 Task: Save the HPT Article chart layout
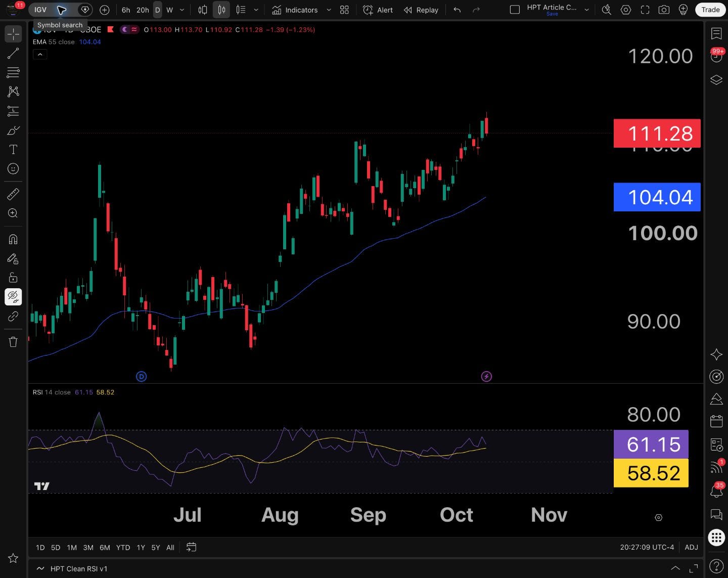(x=552, y=14)
